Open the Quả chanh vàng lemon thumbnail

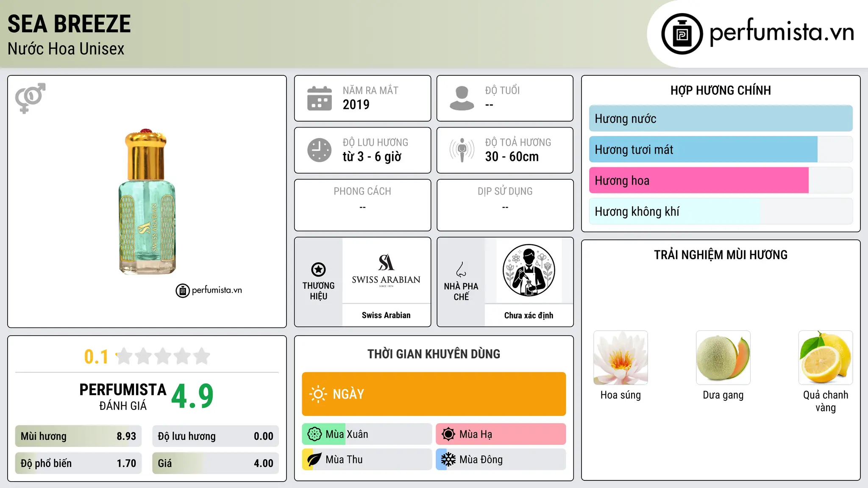tap(826, 358)
